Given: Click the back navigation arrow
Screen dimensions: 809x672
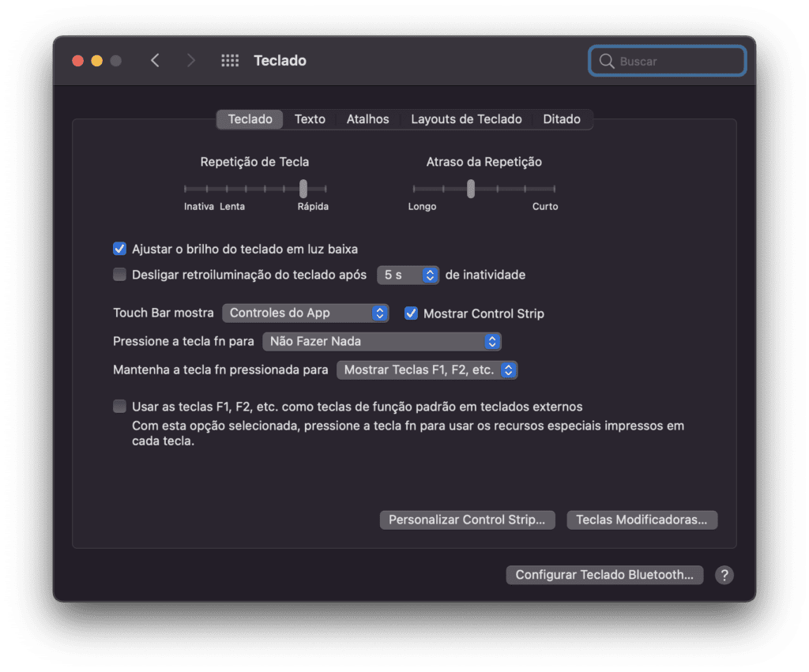Looking at the screenshot, I should 155,61.
